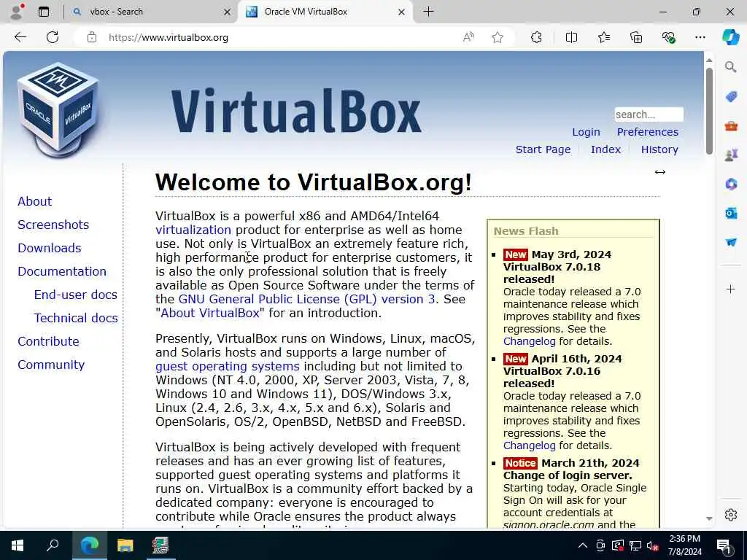Follow the guest operating systems link
The height and width of the screenshot is (560, 747).
228,366
